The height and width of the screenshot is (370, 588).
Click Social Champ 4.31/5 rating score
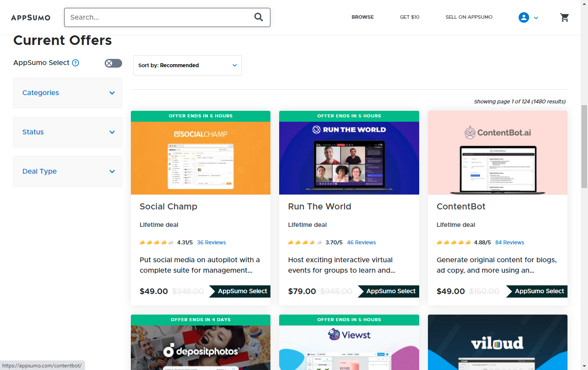coord(185,243)
